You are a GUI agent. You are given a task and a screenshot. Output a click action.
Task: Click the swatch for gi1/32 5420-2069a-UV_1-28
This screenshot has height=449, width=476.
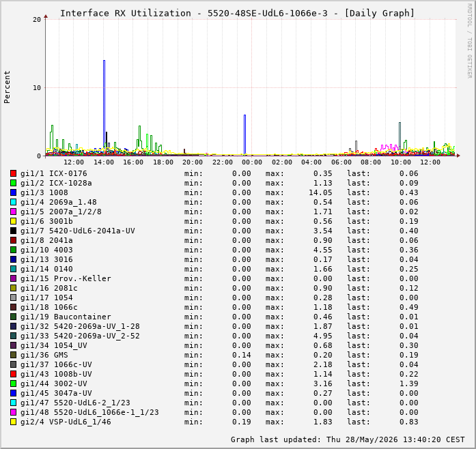(x=13, y=326)
